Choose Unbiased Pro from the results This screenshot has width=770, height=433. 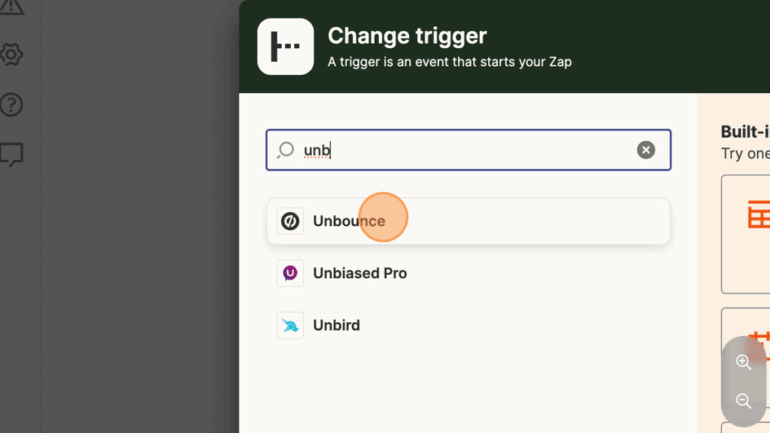(x=359, y=273)
